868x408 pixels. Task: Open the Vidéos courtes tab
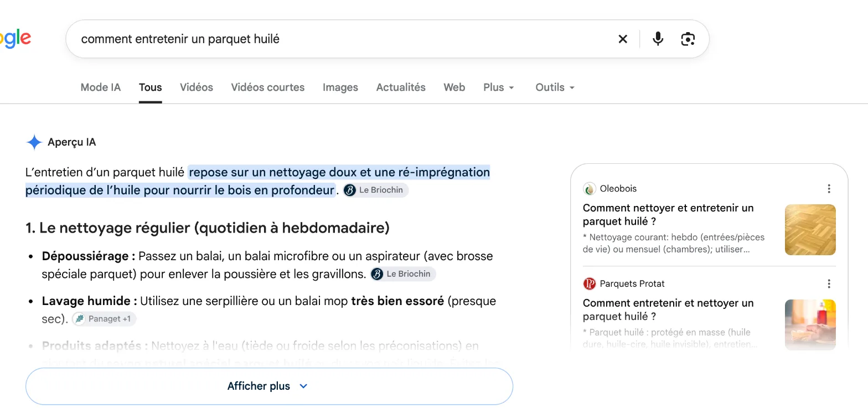(268, 87)
